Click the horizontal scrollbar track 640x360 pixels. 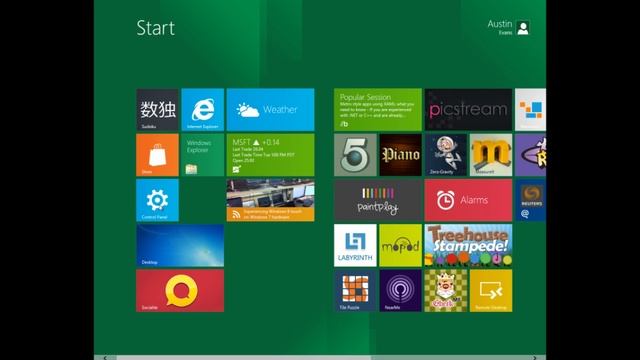pyautogui.click(x=320, y=358)
